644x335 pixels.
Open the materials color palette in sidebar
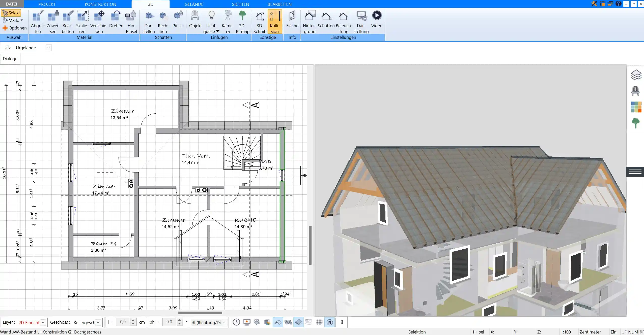pos(636,107)
